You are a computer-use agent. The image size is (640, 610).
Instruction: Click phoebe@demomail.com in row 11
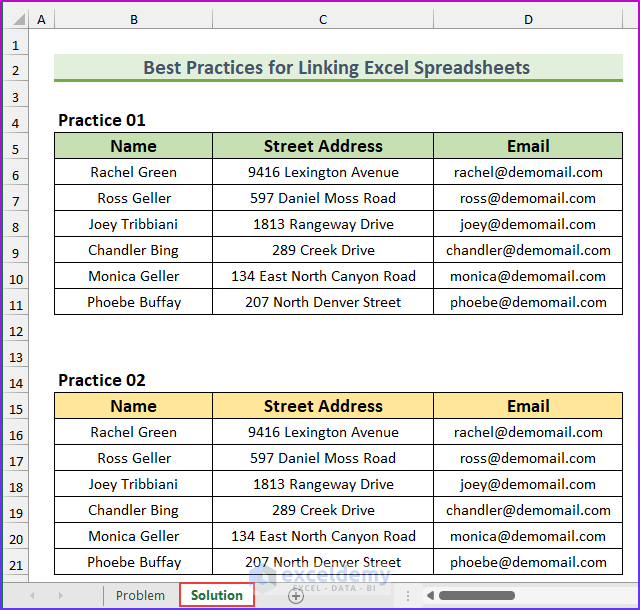tap(528, 302)
